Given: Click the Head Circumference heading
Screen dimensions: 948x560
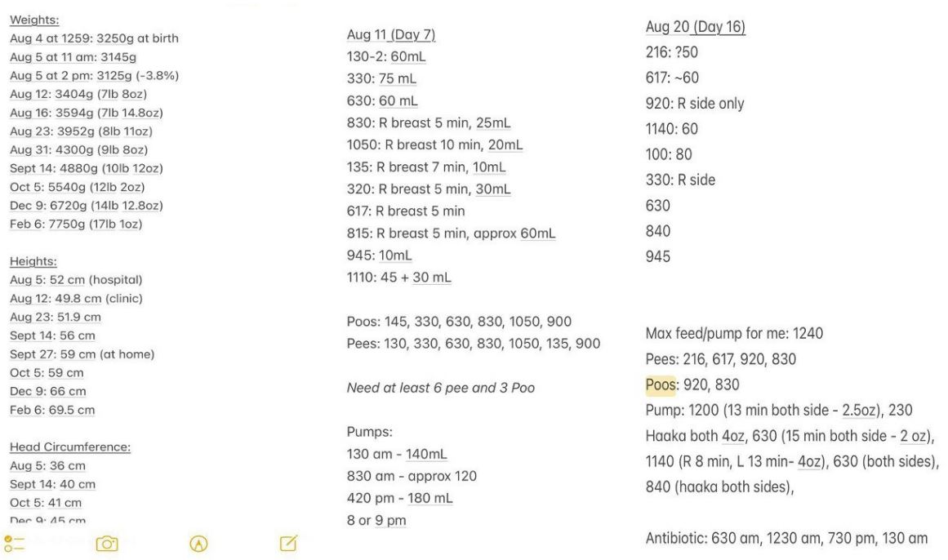Looking at the screenshot, I should [70, 447].
